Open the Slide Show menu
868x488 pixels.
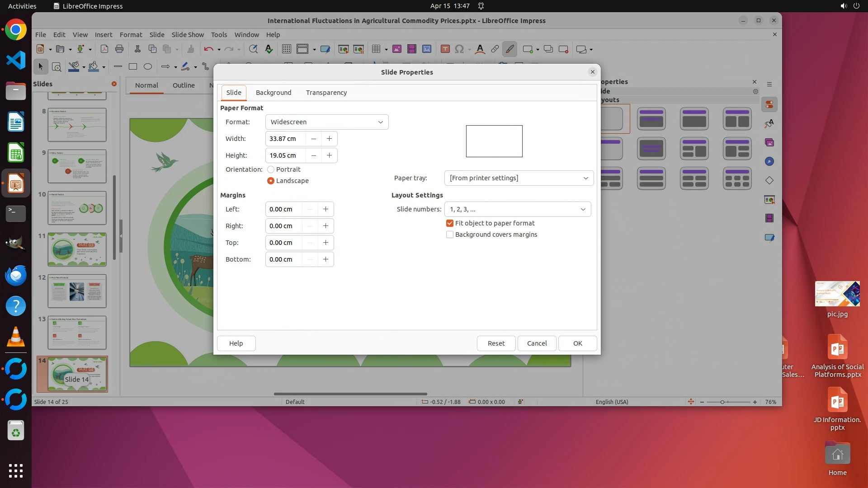click(x=188, y=35)
